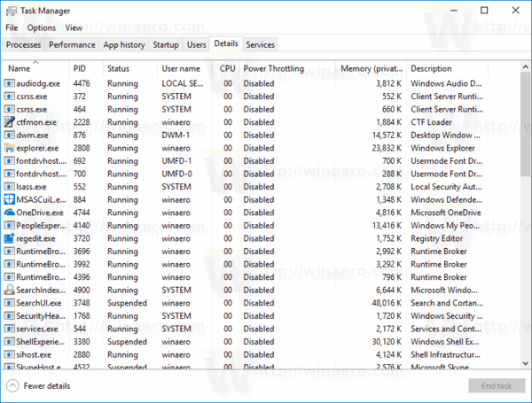
Task: Sort by the Status column header
Action: click(x=130, y=69)
